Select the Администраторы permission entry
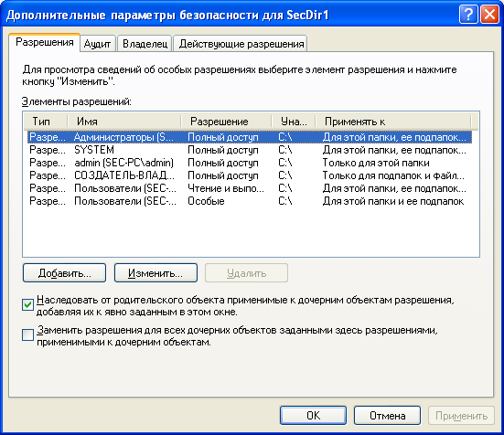The image size is (504, 435). (x=250, y=137)
